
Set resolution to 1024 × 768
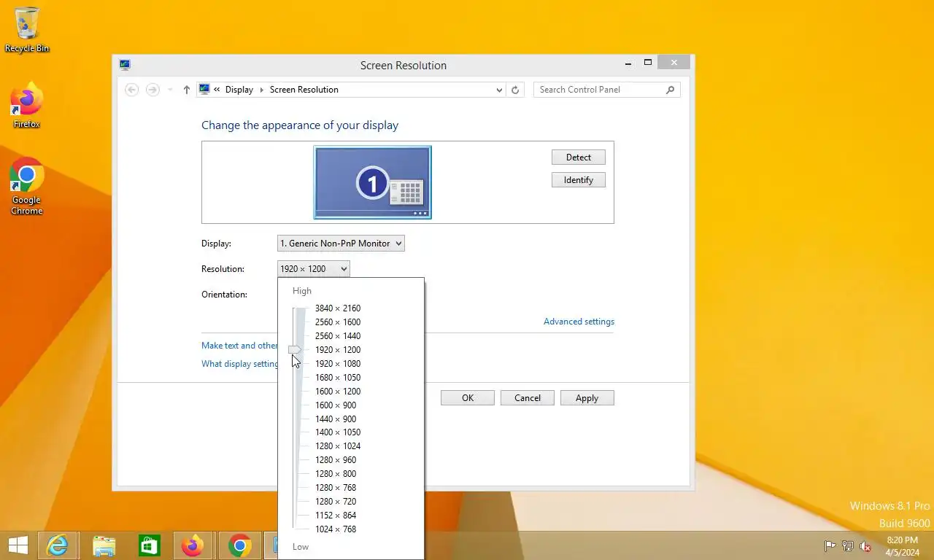click(x=336, y=529)
